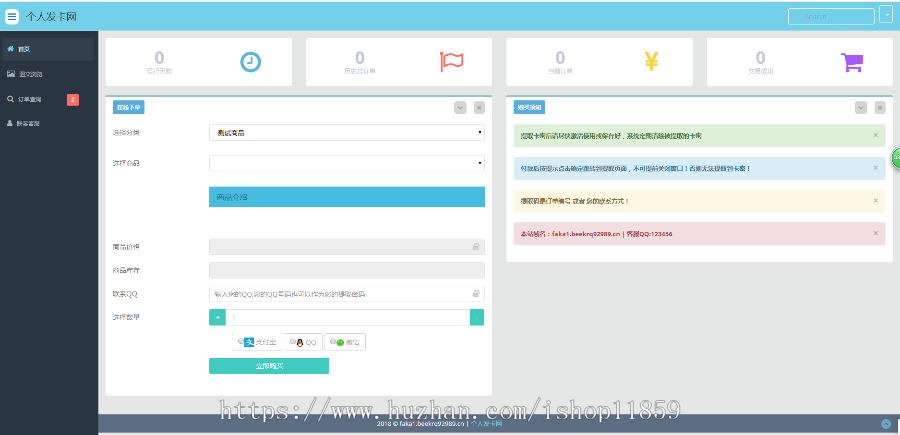Click the blue clock icon on 运行天数 card

click(x=250, y=62)
